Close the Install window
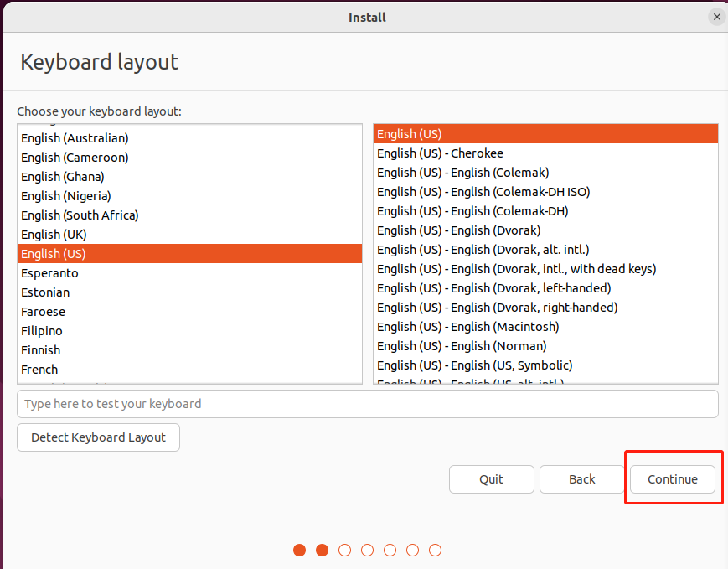 (716, 17)
